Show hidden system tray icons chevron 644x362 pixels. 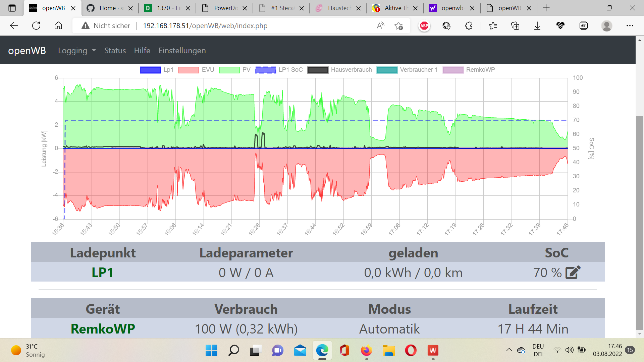509,350
